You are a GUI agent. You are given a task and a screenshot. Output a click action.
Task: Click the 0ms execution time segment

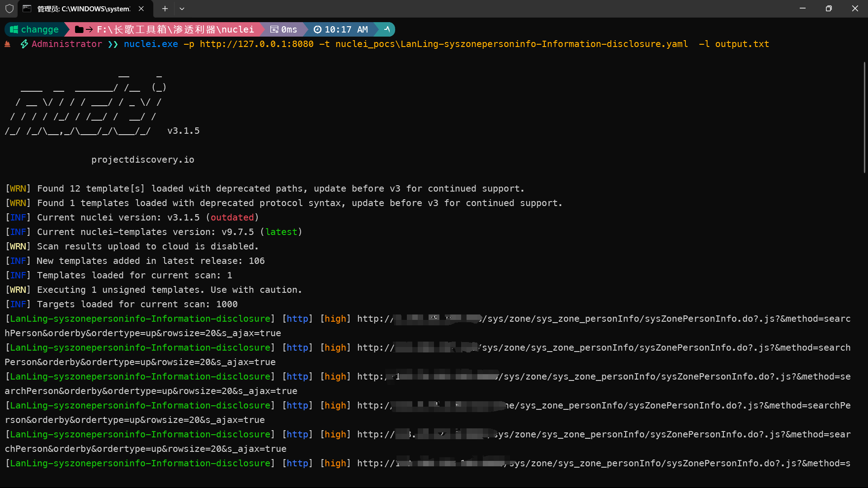tap(284, 29)
